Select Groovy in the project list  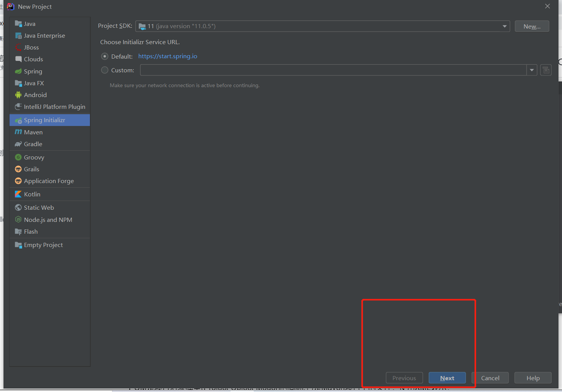coord(50,157)
